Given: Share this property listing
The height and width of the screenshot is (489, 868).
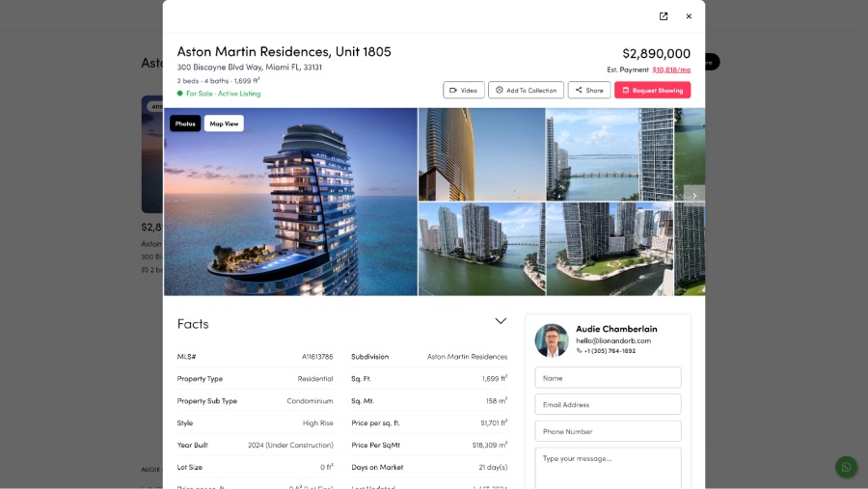Looking at the screenshot, I should 588,90.
